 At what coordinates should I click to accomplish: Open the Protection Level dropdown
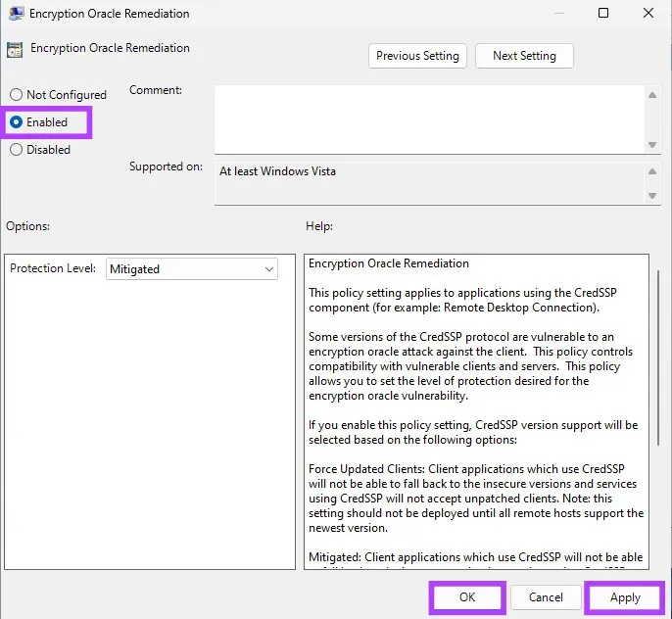[x=192, y=269]
